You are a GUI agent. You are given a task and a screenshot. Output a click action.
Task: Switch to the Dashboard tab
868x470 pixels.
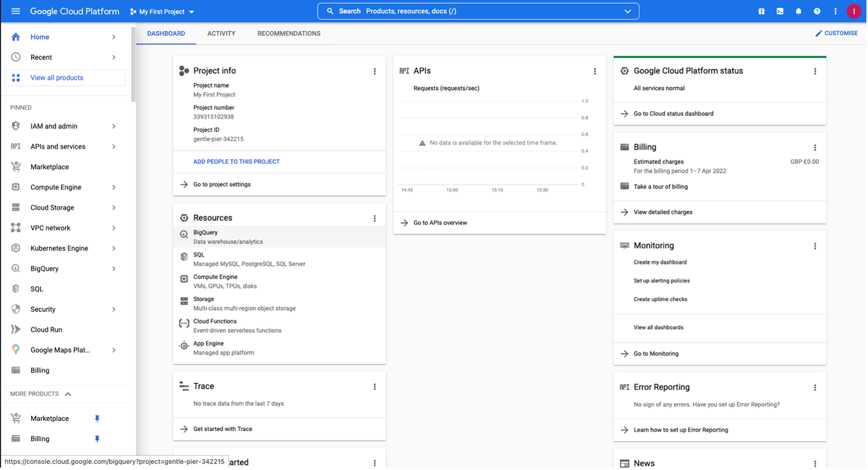166,34
